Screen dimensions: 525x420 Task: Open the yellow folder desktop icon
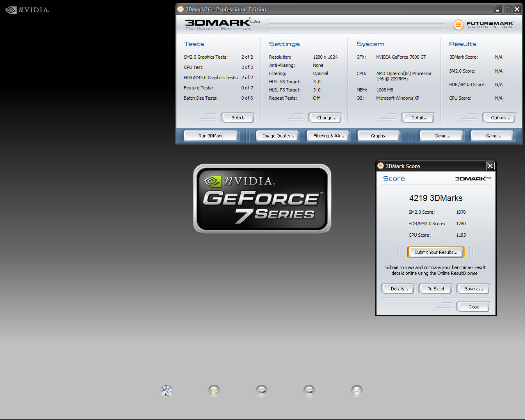click(214, 391)
